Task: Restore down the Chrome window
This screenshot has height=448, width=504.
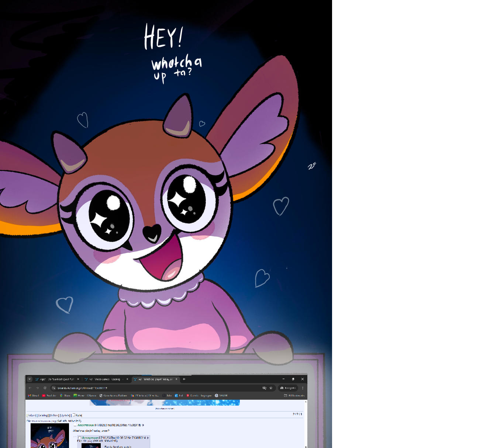Action: [293, 379]
